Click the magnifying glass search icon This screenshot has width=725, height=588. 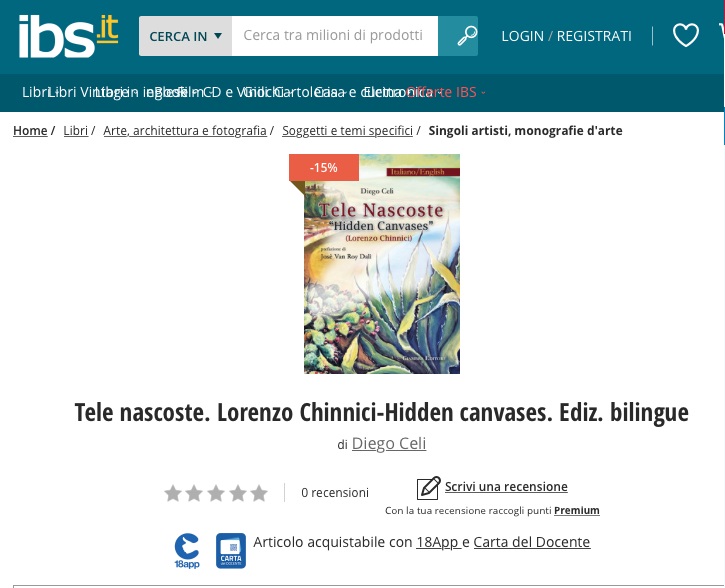[467, 36]
